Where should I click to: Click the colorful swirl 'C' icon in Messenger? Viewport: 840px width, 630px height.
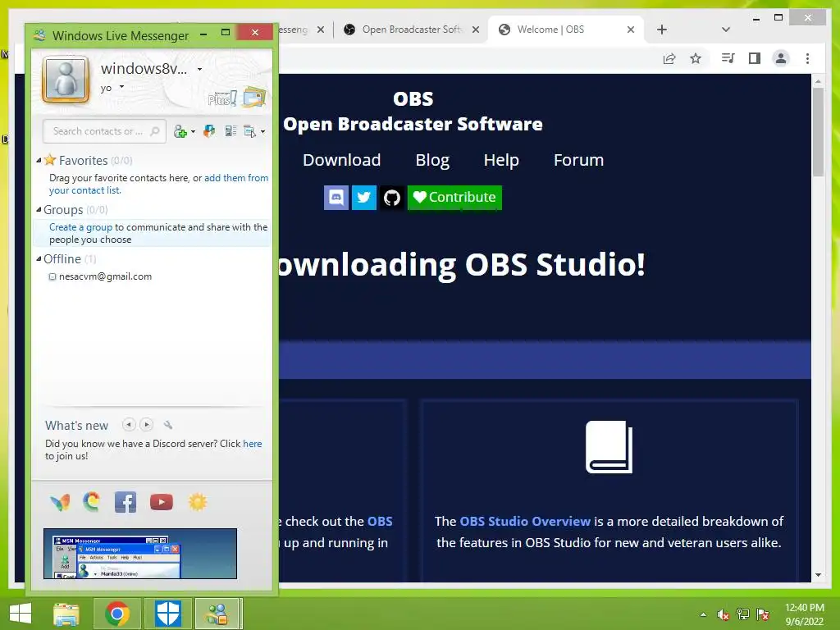tap(92, 501)
